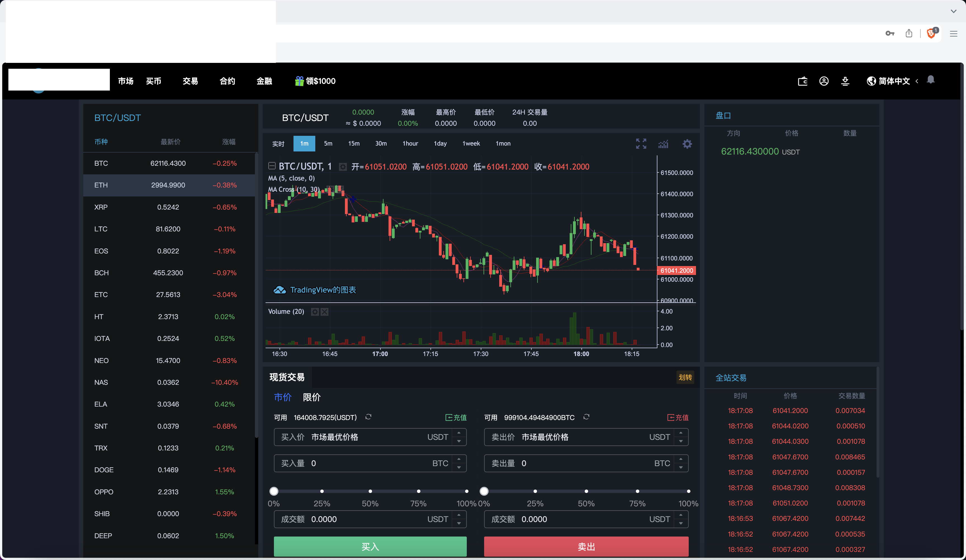Viewport: 966px width, 560px height.
Task: Click the browser password key icon
Action: click(x=890, y=33)
